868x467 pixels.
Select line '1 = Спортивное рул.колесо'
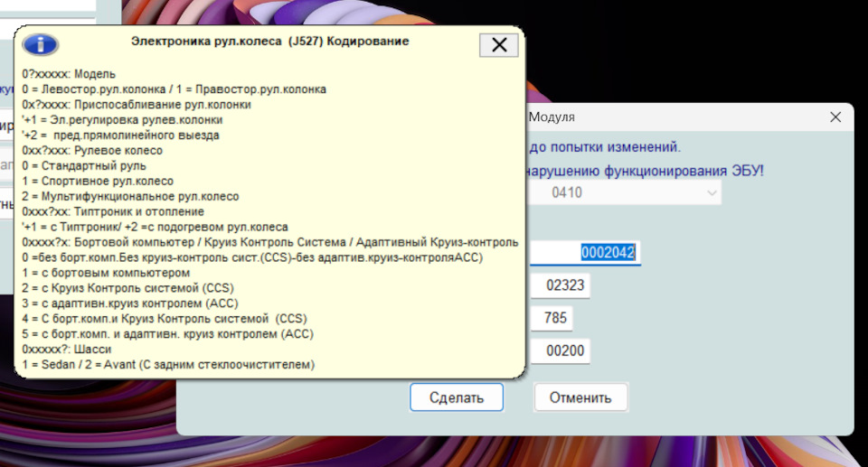point(98,182)
